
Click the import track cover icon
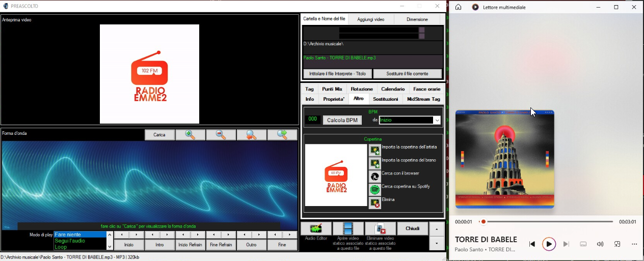[374, 163]
